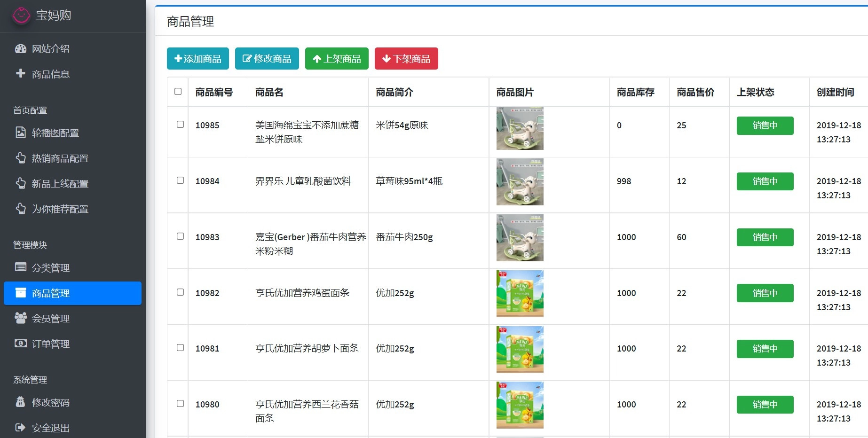Click the green 销售中 status for product 10984
The height and width of the screenshot is (438, 868).
pos(765,181)
